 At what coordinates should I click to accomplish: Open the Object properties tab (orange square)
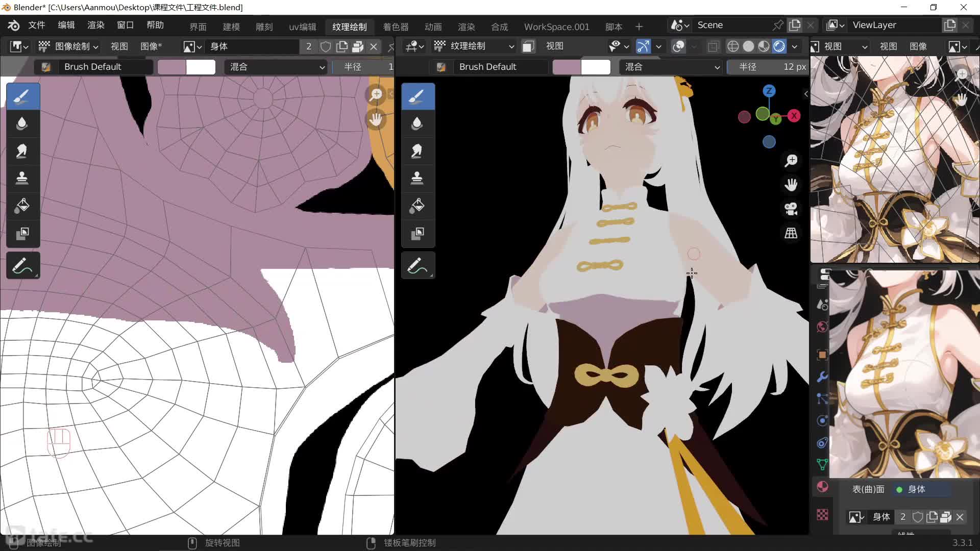822,355
